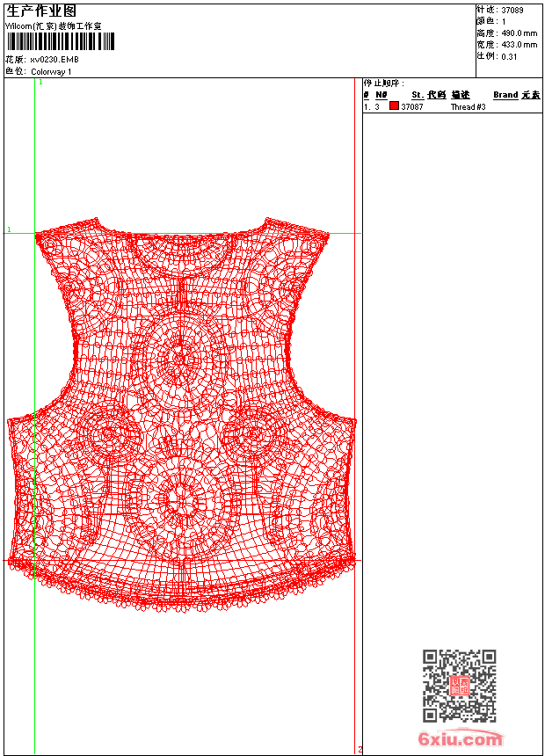
Task: Click the '代码' column header
Action: (437, 95)
